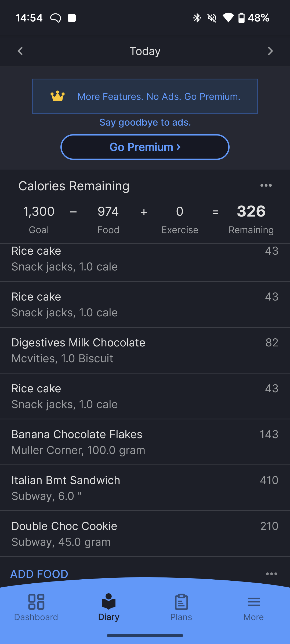The height and width of the screenshot is (644, 290).
Task: Open Double Choc Cookie entry
Action: pos(145,534)
